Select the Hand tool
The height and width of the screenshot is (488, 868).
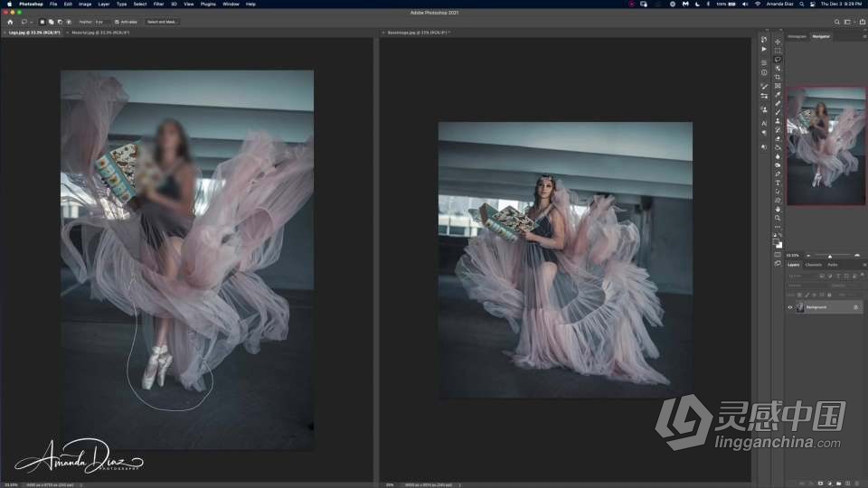[x=778, y=209]
